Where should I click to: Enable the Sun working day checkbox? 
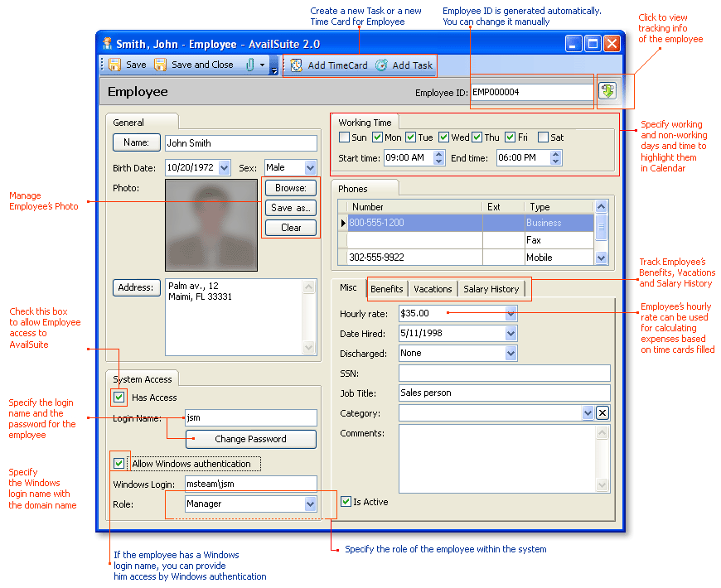pos(345,137)
